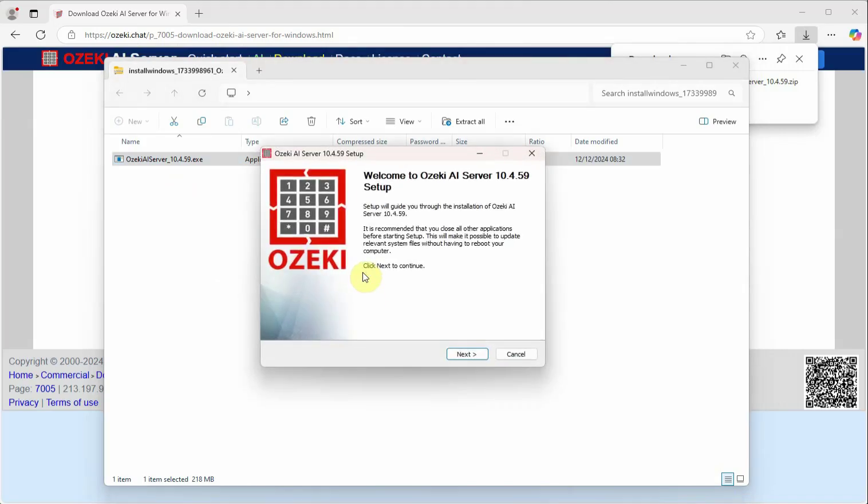Viewport: 868px width, 504px height.
Task: Click the Copy icon in Explorer toolbar
Action: [x=202, y=121]
